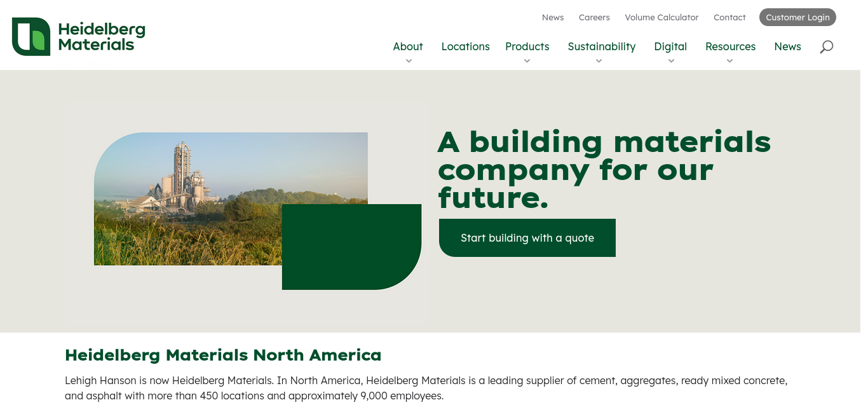Open the Products menu item
Image resolution: width=868 pixels, height=414 pixels.
[527, 46]
